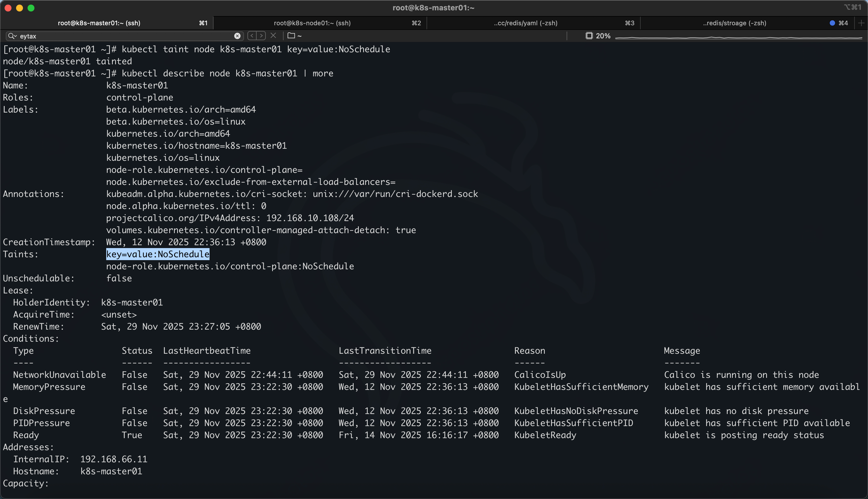Switch to root@k8s-node01 ssh tab

tap(312, 23)
